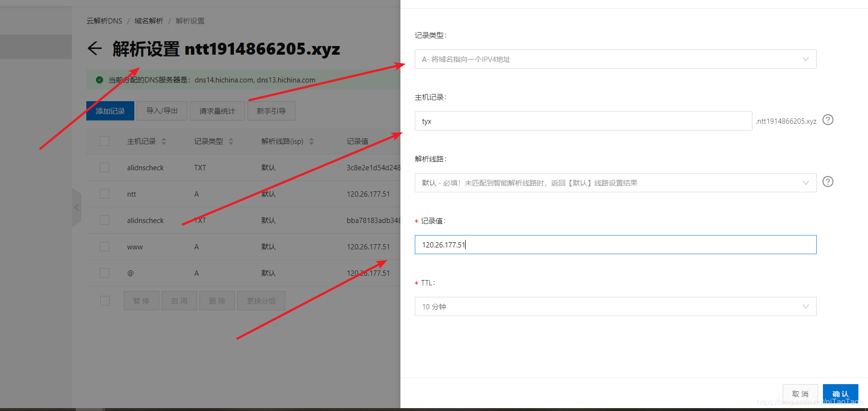Go back using the left arrow icon

[x=95, y=48]
